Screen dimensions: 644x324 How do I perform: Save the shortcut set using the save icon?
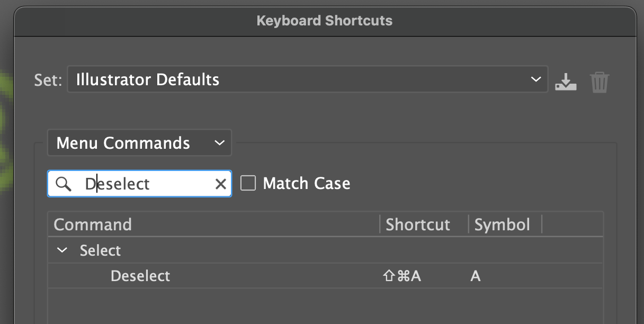click(566, 81)
